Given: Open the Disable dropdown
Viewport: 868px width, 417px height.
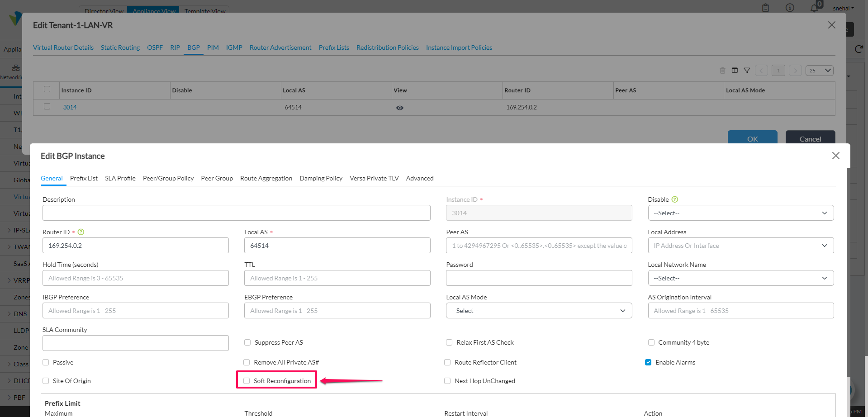Looking at the screenshot, I should tap(741, 213).
